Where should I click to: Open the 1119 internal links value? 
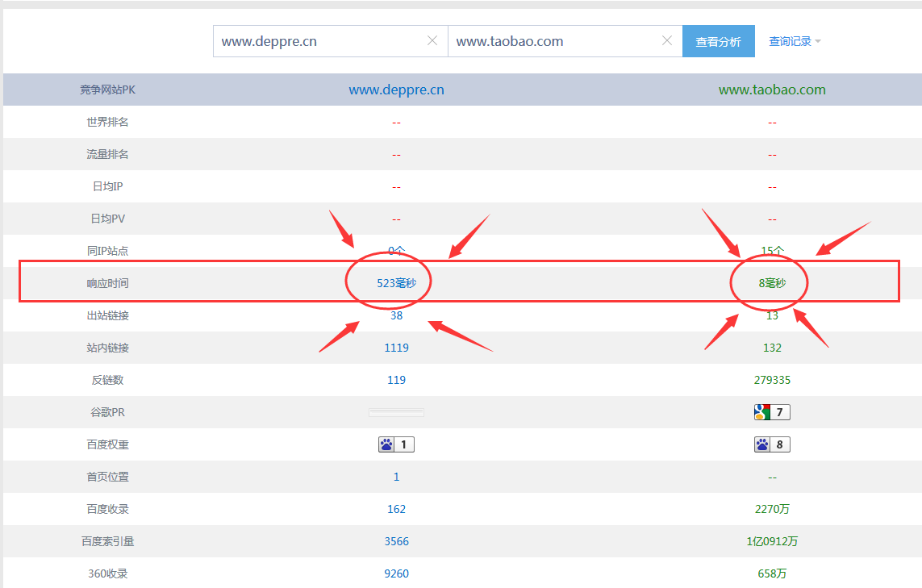pos(396,348)
